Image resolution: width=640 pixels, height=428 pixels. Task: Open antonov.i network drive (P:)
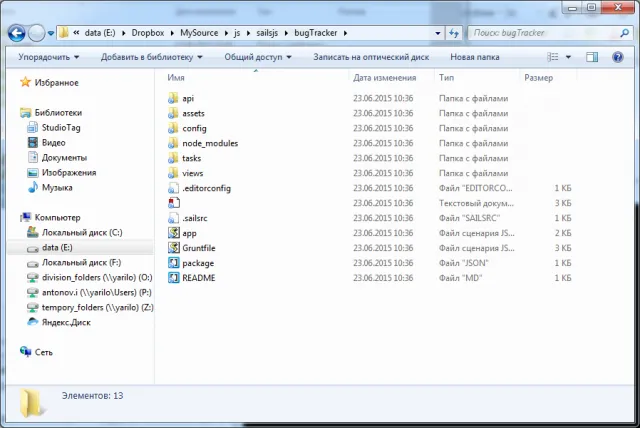tap(97, 293)
